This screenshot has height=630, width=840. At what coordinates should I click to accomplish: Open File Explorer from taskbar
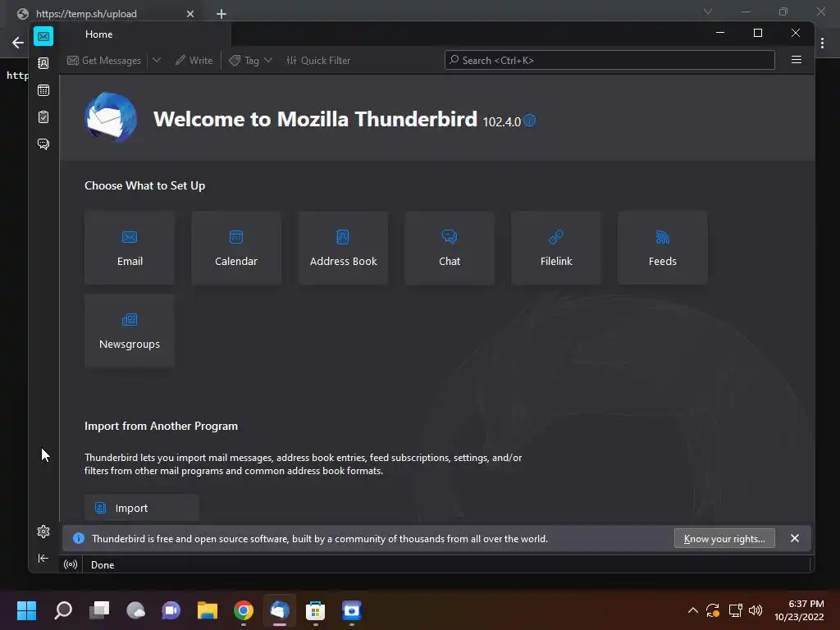208,610
